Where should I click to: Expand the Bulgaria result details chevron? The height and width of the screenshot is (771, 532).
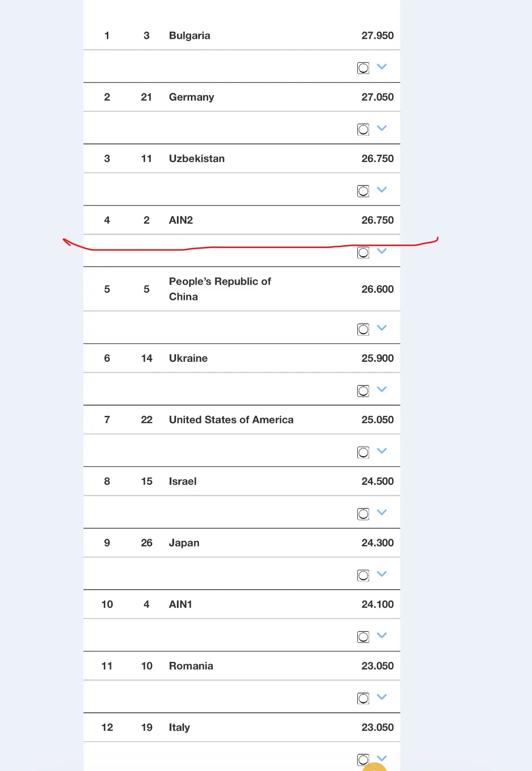[382, 67]
